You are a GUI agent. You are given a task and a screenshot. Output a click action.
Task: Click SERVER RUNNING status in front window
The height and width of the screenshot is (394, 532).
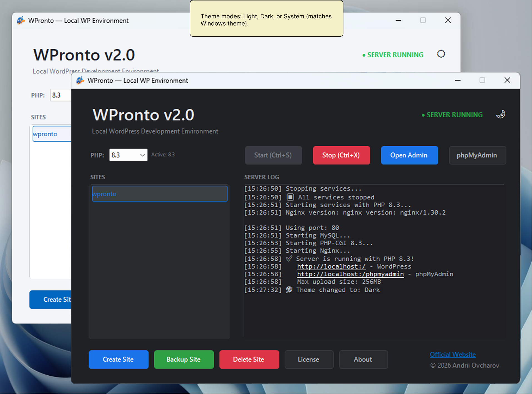coord(452,115)
